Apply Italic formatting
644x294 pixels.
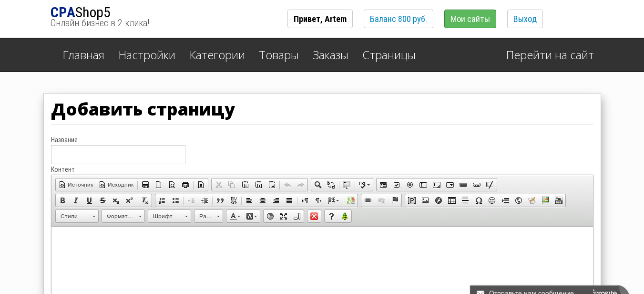pos(76,200)
